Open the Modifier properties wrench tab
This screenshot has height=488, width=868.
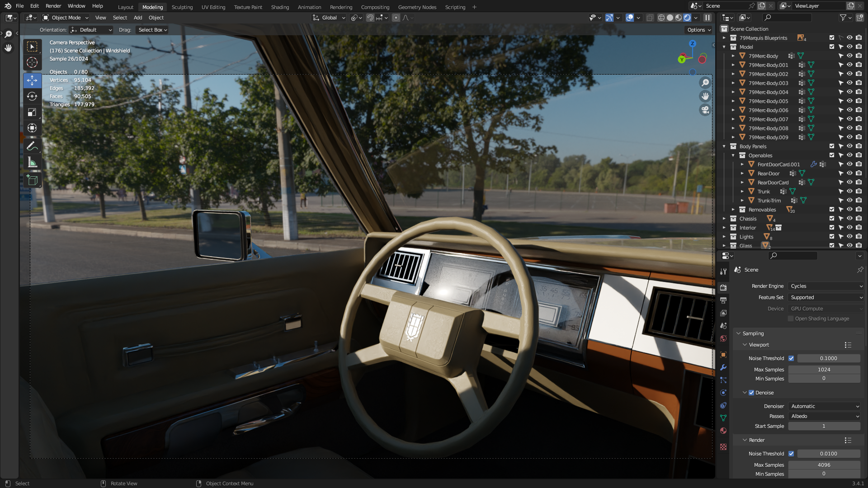(723, 367)
